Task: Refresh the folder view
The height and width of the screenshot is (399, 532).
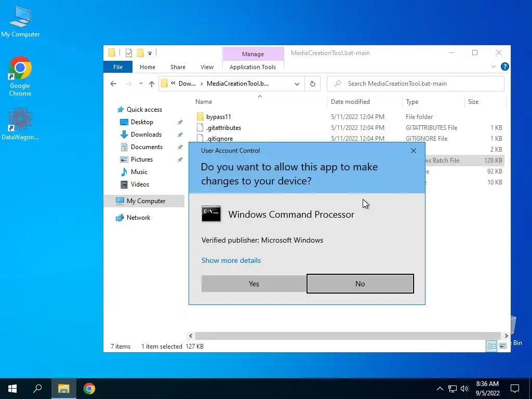Action: [x=312, y=84]
